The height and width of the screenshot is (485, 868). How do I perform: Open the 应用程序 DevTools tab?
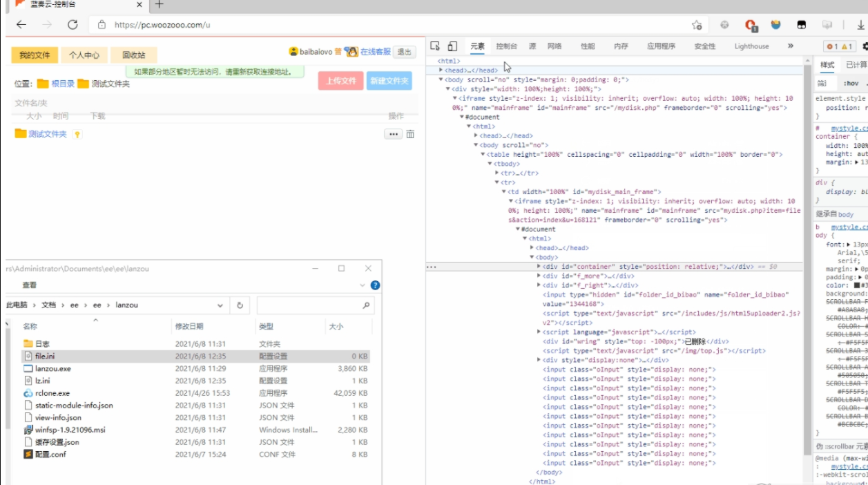click(x=661, y=46)
